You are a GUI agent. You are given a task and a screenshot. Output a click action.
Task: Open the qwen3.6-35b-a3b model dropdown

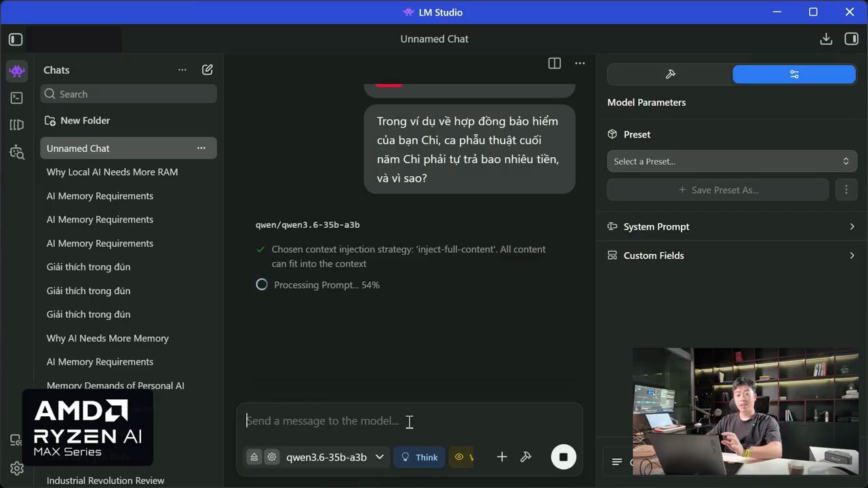[x=335, y=457]
